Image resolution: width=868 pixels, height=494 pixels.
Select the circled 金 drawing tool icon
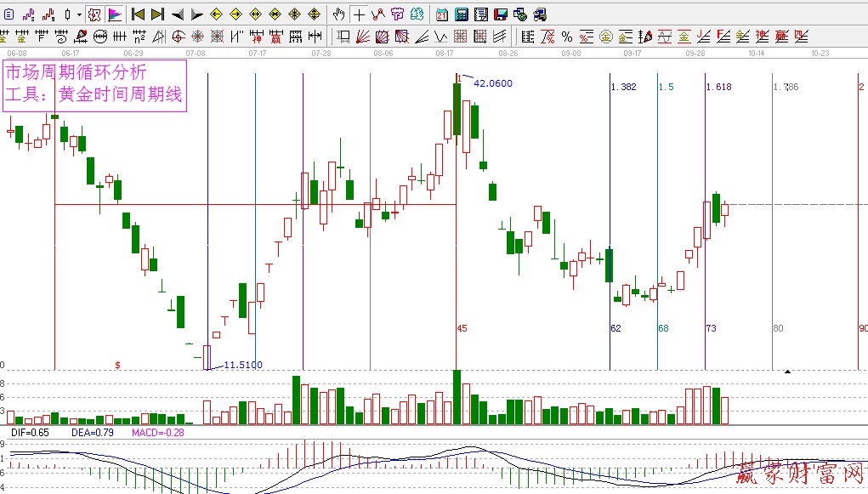pos(605,36)
